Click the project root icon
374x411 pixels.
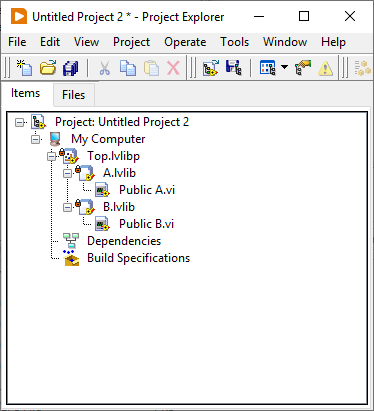tap(38, 122)
